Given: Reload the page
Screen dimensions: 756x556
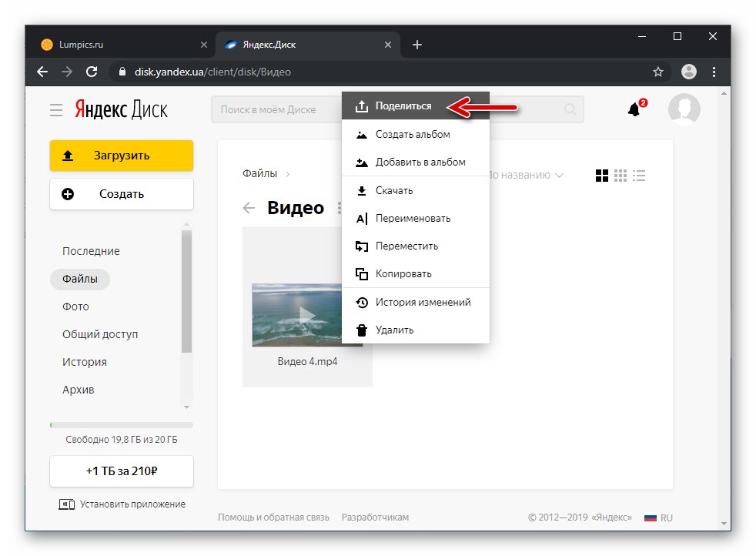Looking at the screenshot, I should 92,72.
